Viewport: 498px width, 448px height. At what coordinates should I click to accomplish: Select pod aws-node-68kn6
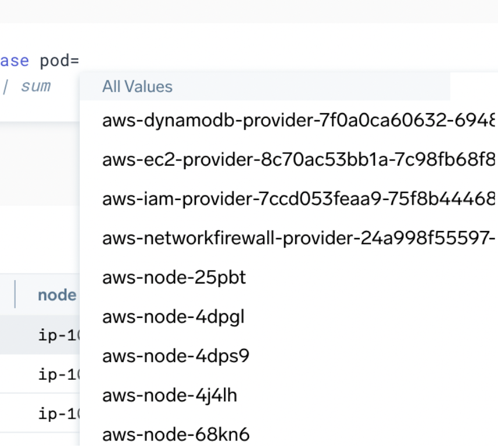pyautogui.click(x=176, y=433)
